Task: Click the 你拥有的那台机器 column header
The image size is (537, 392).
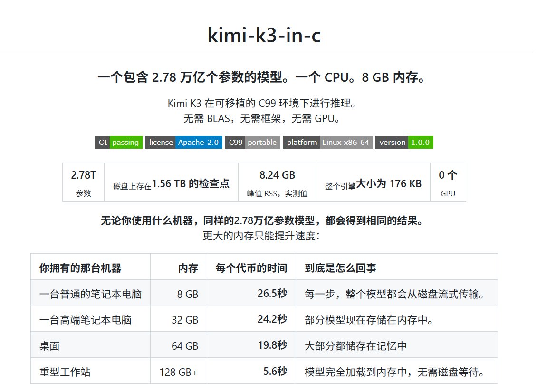Action: [91, 268]
